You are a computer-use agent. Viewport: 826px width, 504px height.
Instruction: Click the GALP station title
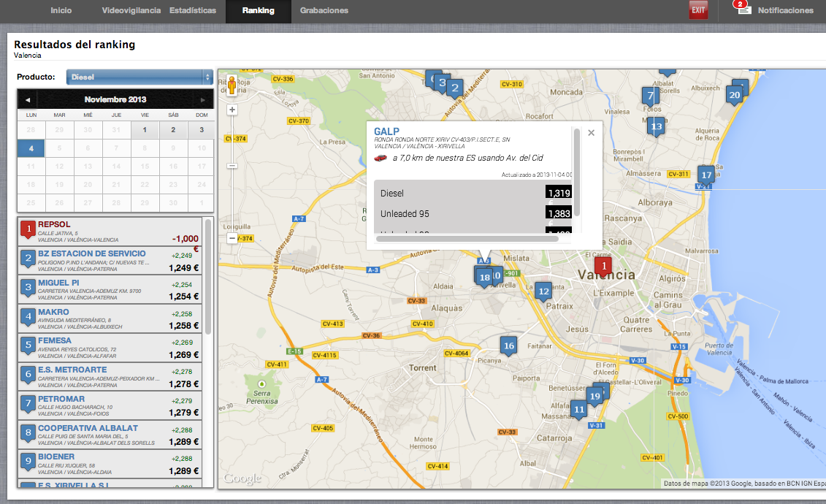click(x=386, y=131)
